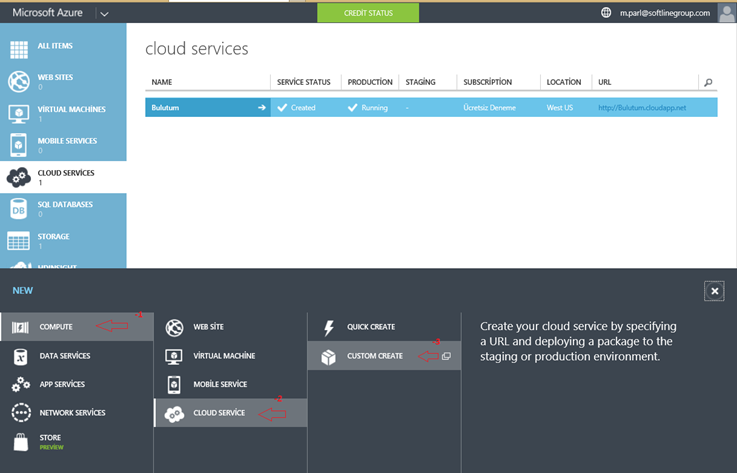
Task: Choose Virtual Machine in the Compute submenu
Action: tap(231, 356)
